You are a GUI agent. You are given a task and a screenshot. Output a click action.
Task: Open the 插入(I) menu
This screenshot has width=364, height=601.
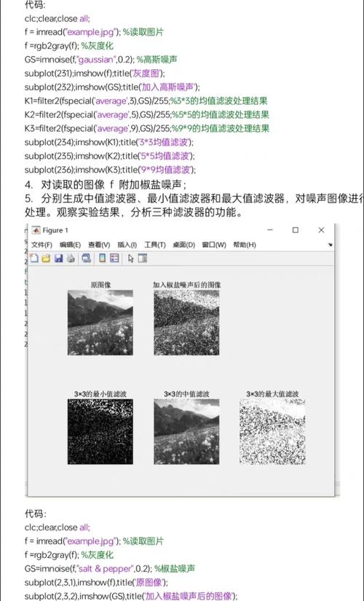(127, 245)
